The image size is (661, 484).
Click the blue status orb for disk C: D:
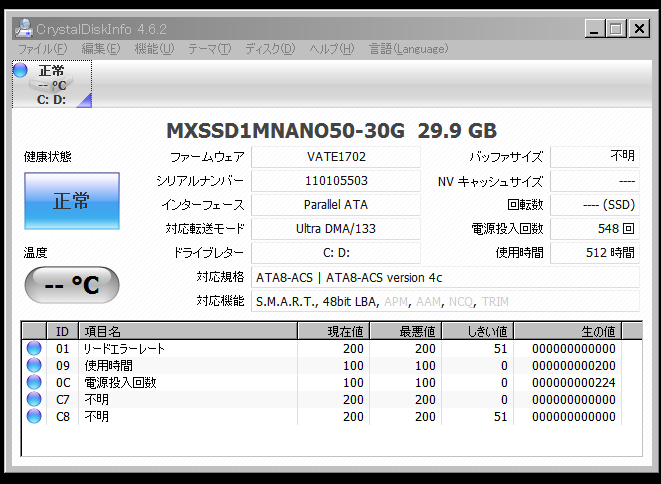click(20, 70)
